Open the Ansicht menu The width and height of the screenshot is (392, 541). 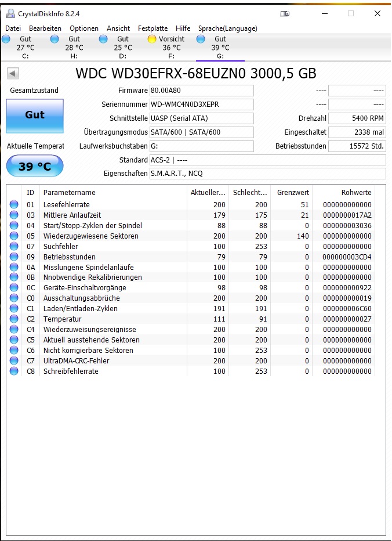click(118, 28)
